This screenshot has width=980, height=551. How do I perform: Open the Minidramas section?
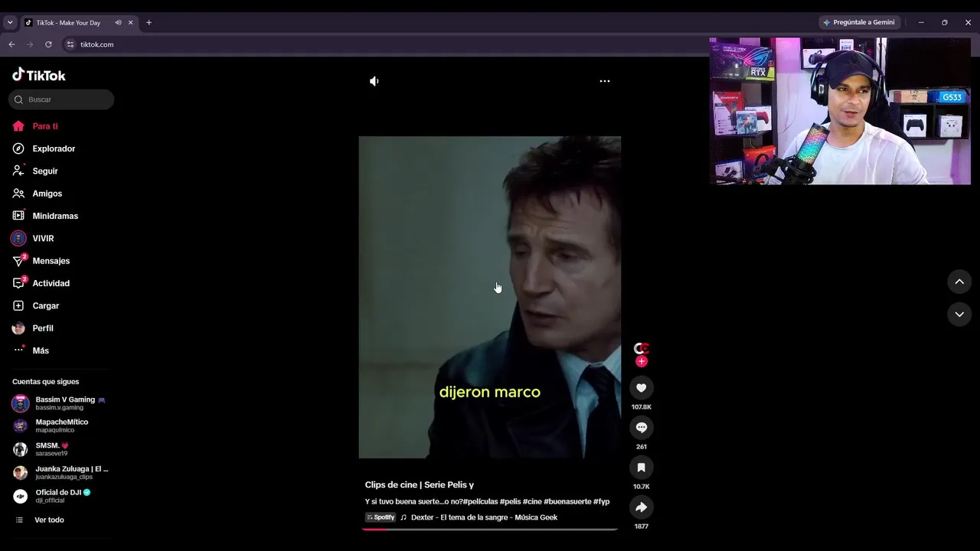(x=45, y=216)
